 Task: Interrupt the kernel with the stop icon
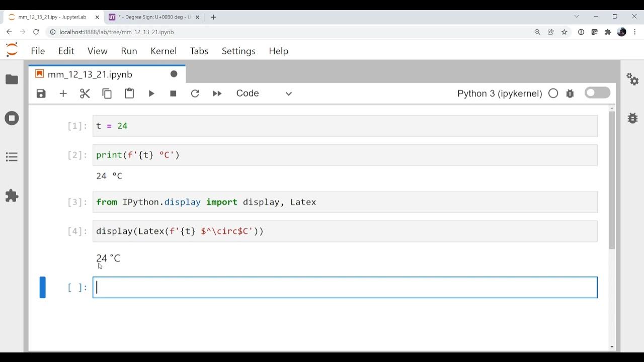pos(173,94)
